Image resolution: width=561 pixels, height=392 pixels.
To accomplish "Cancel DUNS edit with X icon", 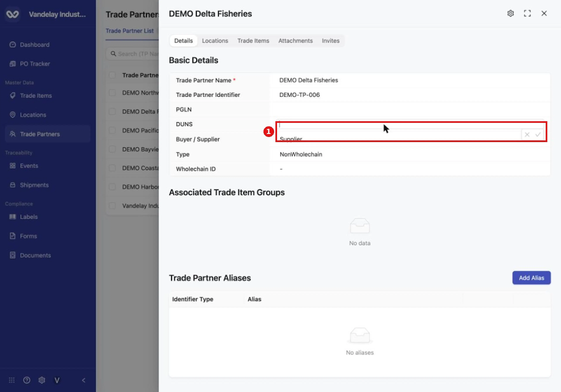I will pos(527,135).
